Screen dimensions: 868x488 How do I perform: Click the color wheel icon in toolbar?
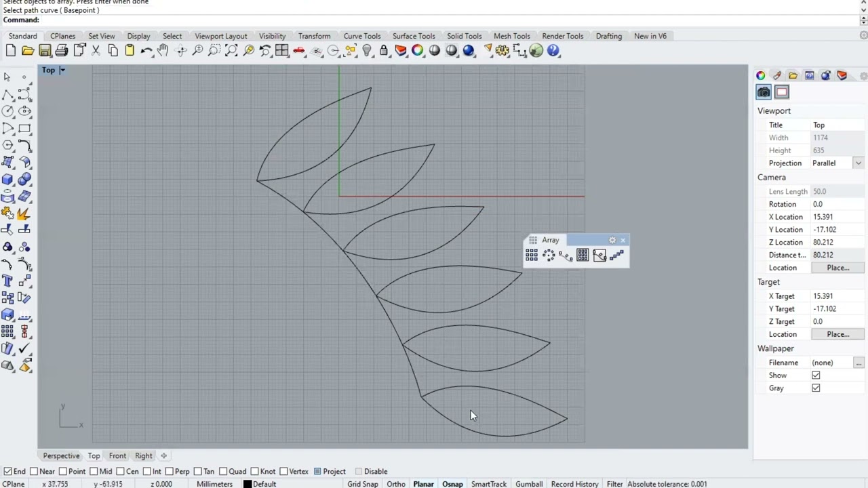pyautogui.click(x=418, y=51)
